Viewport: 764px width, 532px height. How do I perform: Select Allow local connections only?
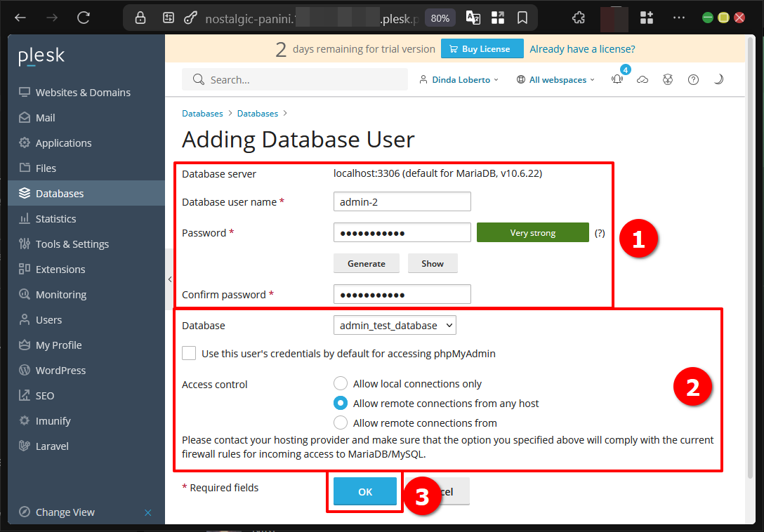341,383
